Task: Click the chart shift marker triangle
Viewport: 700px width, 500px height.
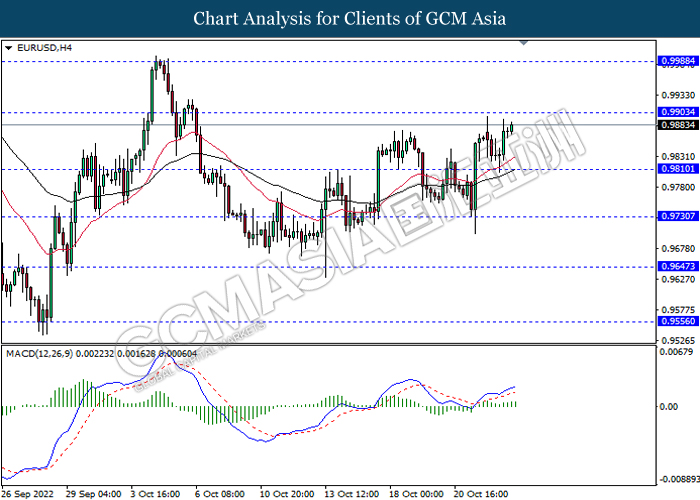Action: pyautogui.click(x=524, y=43)
